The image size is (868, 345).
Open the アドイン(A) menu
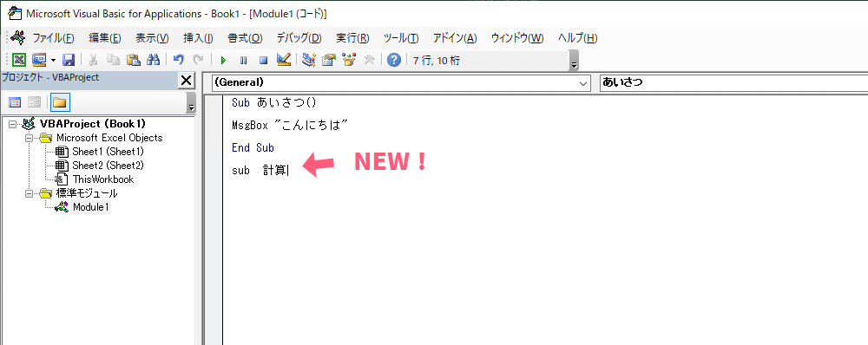click(x=455, y=38)
